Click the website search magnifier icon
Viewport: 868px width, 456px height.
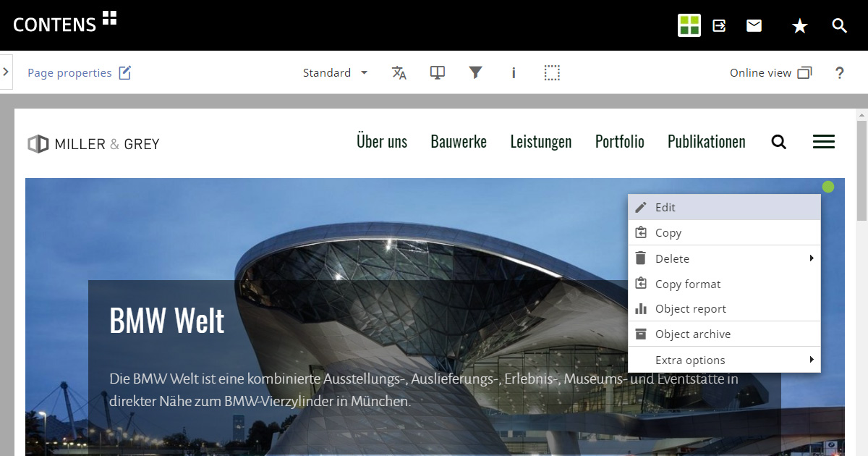coord(778,142)
